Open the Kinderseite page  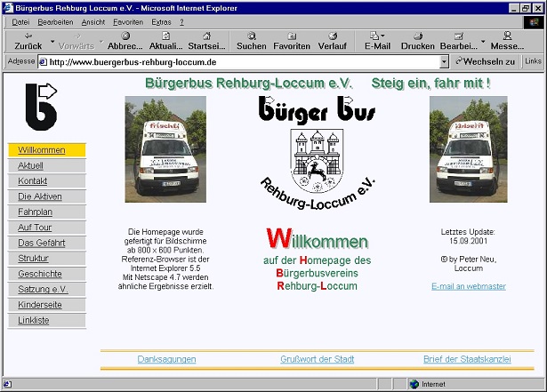coord(47,305)
